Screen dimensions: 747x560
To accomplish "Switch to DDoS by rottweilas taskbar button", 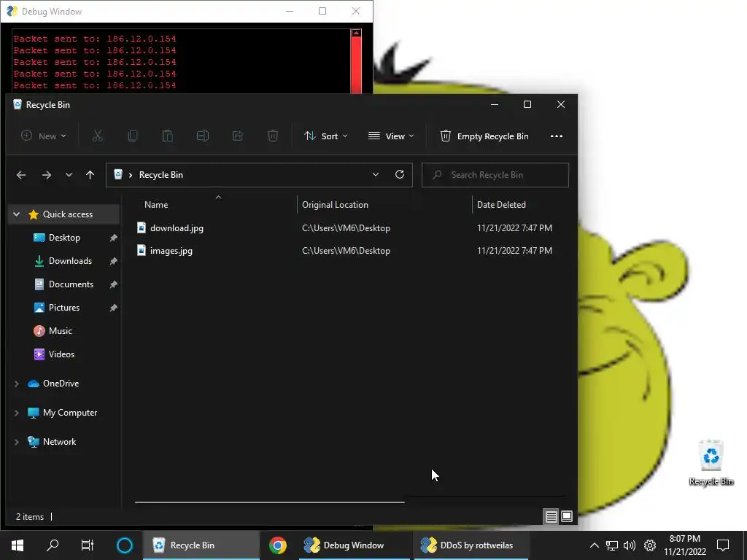I will pos(471,545).
